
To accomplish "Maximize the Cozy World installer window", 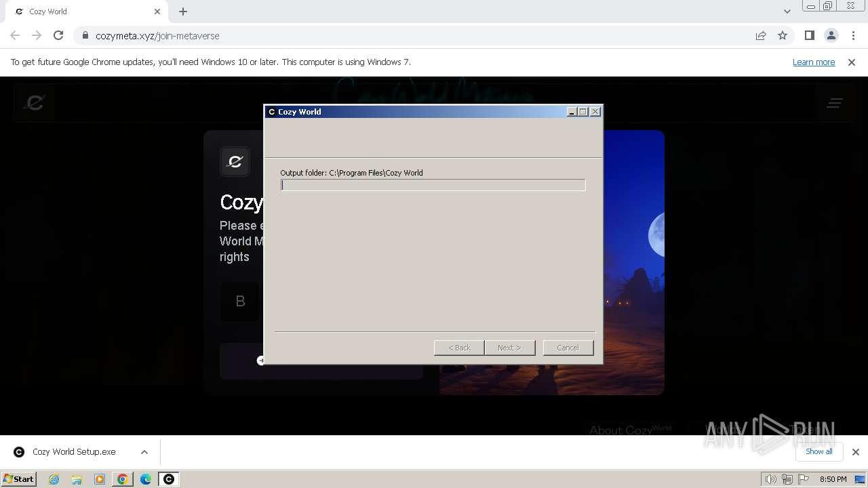I will click(583, 112).
